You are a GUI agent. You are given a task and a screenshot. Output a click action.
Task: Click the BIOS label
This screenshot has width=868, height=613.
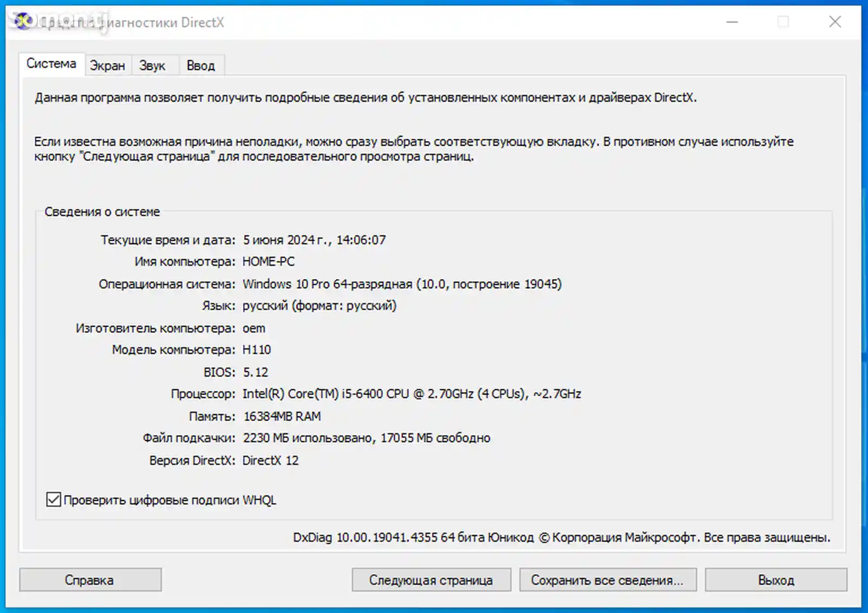(220, 372)
